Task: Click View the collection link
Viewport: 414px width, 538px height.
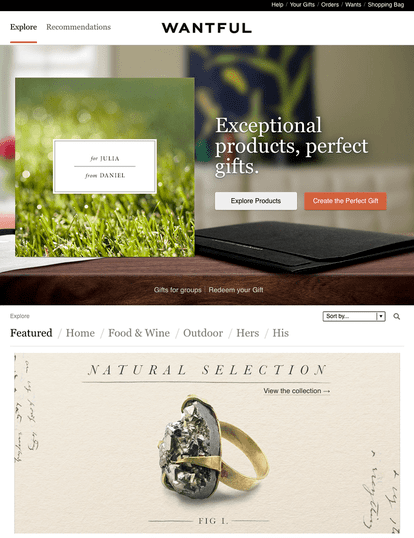Action: coord(297,391)
